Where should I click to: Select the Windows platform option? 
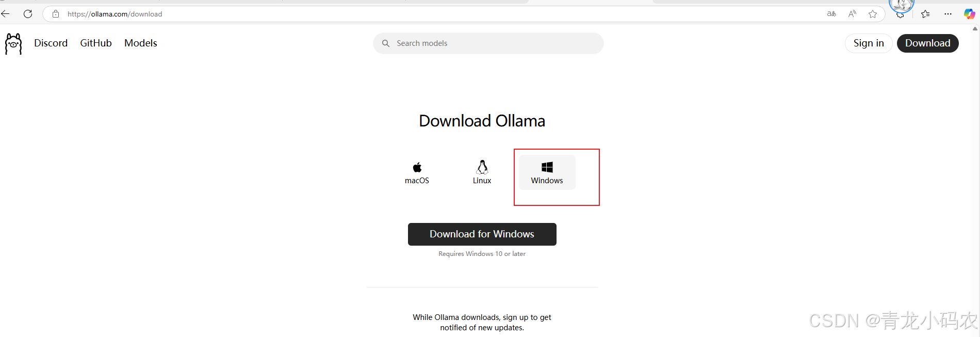coord(547,173)
